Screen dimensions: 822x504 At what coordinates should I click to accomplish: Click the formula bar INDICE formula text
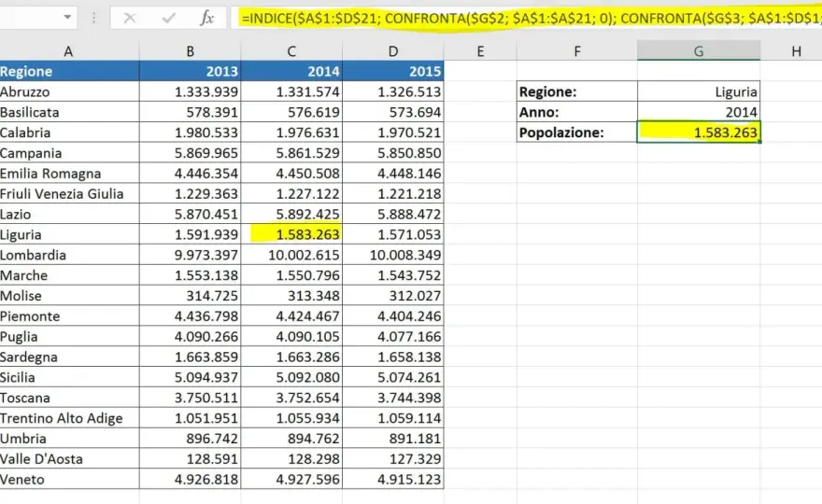click(x=531, y=19)
